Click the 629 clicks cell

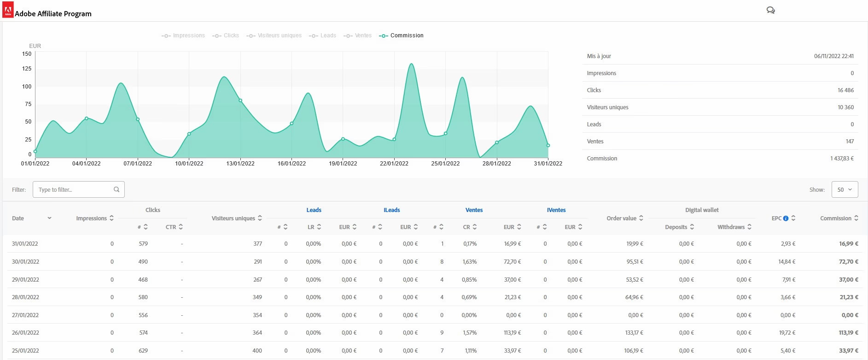point(143,351)
